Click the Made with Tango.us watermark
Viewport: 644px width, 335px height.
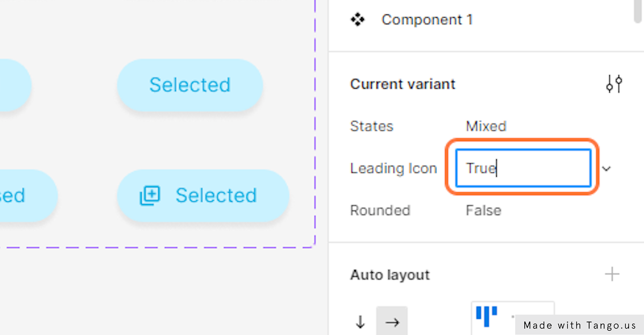(x=580, y=325)
